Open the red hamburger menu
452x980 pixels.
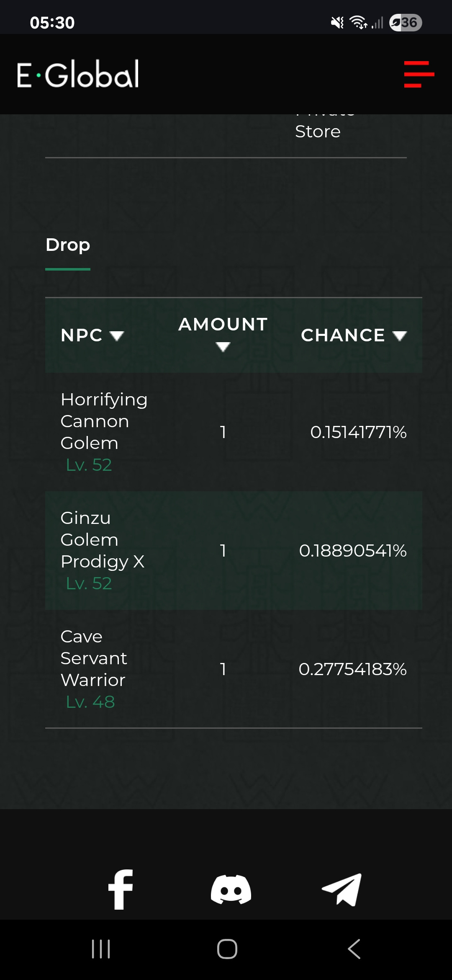click(419, 74)
